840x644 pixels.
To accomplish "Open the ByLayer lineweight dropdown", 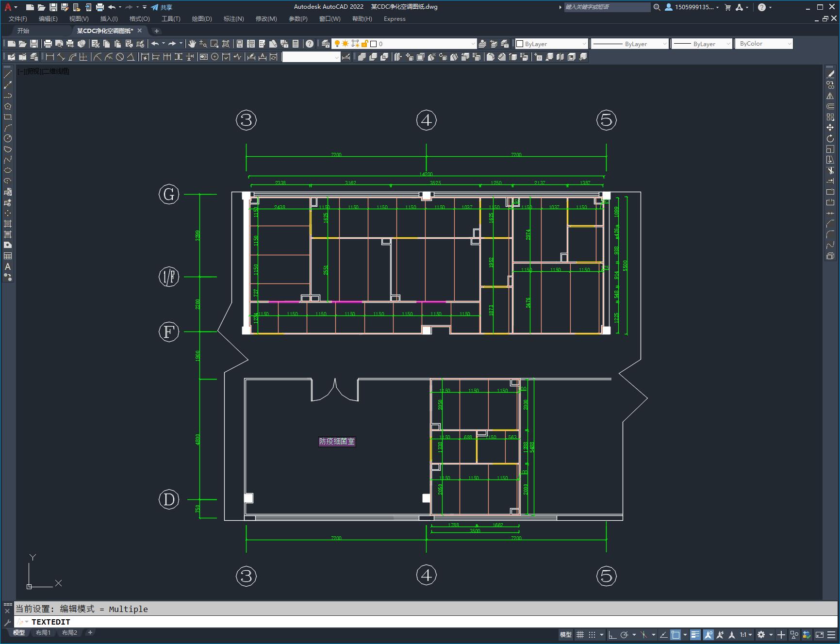I will (x=702, y=44).
